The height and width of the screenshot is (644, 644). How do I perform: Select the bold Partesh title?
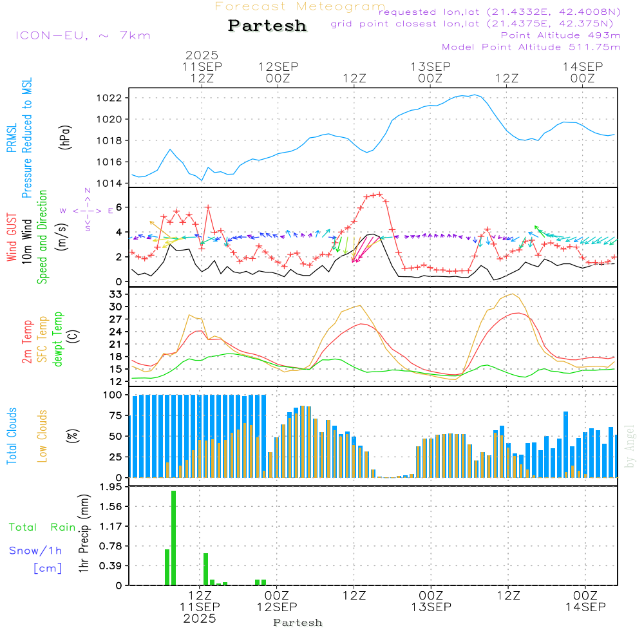267,26
